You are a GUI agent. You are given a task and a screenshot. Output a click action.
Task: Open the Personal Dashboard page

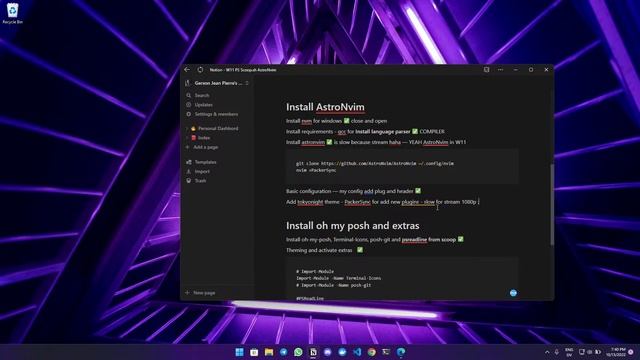218,128
